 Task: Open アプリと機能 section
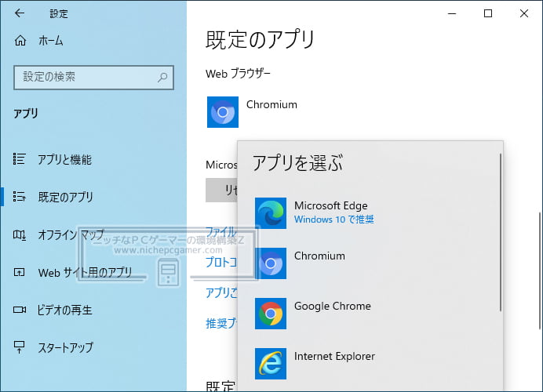(x=64, y=159)
